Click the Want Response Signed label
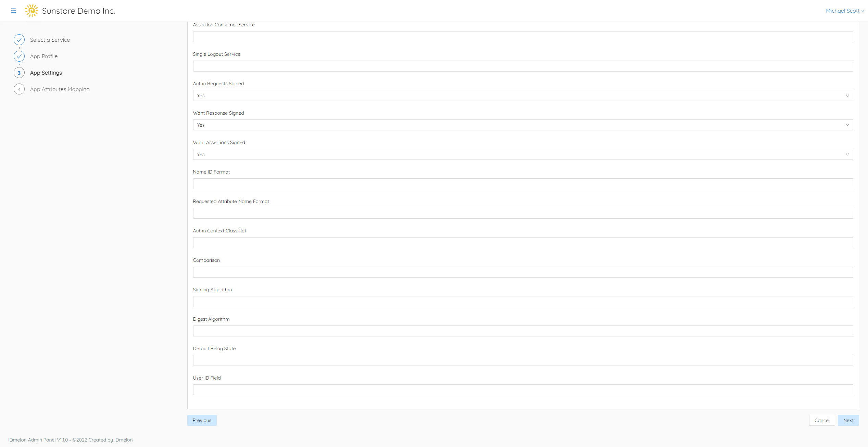 (x=218, y=113)
